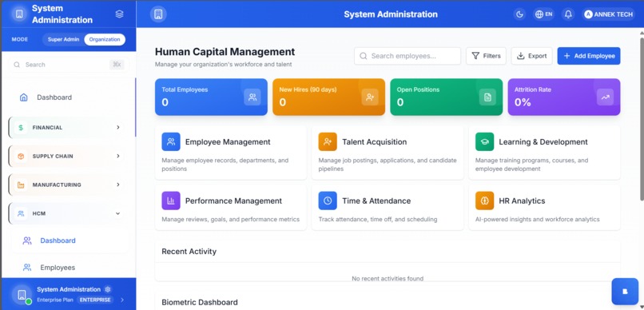The width and height of the screenshot is (644, 310).
Task: Click the Biometric Dashboard heading
Action: coord(200,302)
